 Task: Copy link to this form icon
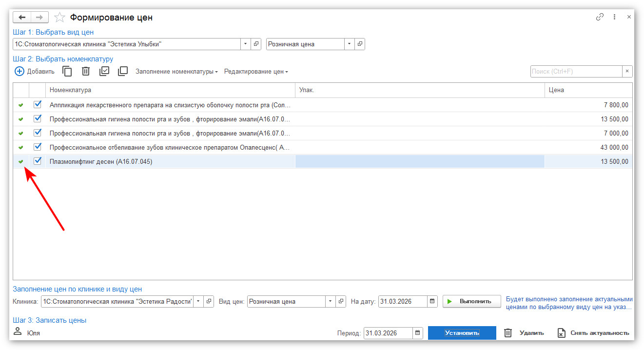600,17
